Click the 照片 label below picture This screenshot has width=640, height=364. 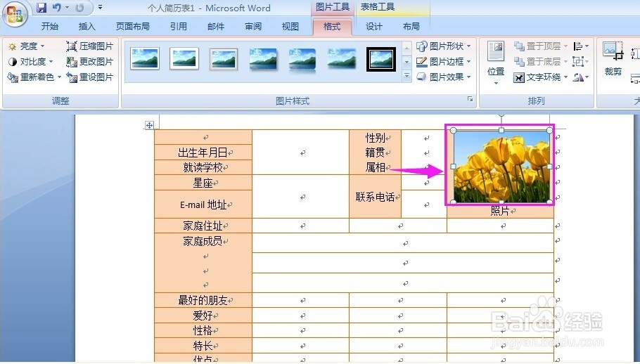click(x=500, y=211)
